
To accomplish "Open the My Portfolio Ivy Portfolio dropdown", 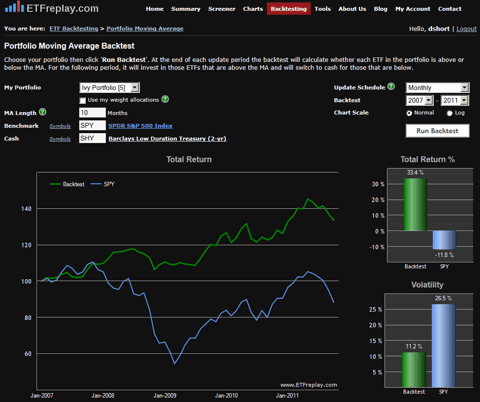I will pyautogui.click(x=110, y=88).
